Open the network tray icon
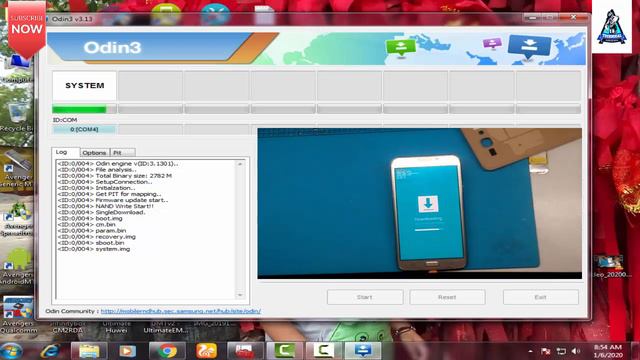This screenshot has height=360, width=640. [x=561, y=351]
